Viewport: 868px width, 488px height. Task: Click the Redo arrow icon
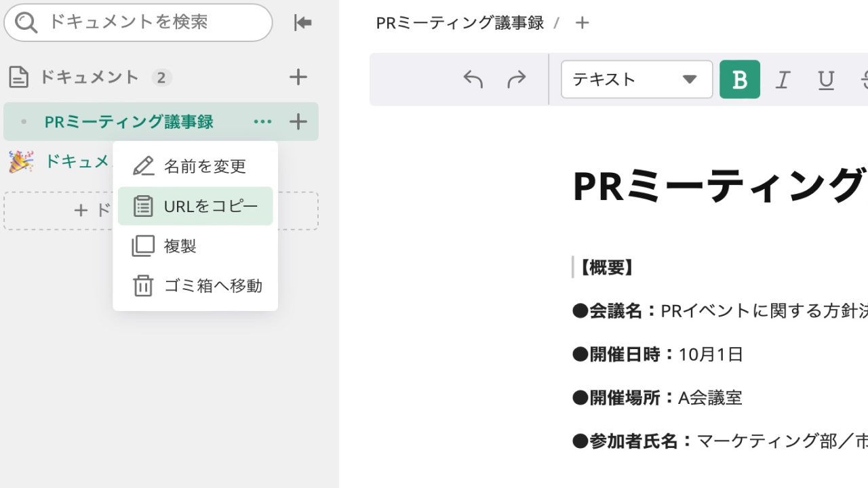pos(516,79)
